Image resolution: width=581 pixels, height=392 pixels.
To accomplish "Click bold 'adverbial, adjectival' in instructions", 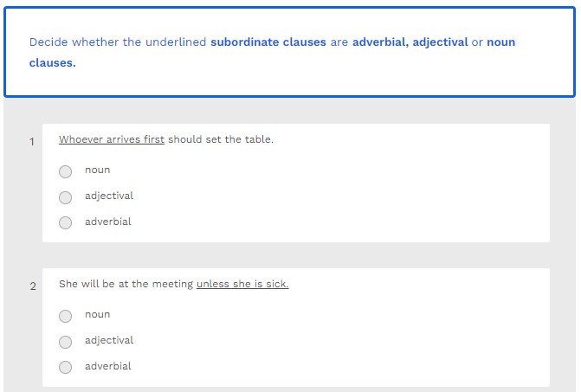I will click(409, 42).
